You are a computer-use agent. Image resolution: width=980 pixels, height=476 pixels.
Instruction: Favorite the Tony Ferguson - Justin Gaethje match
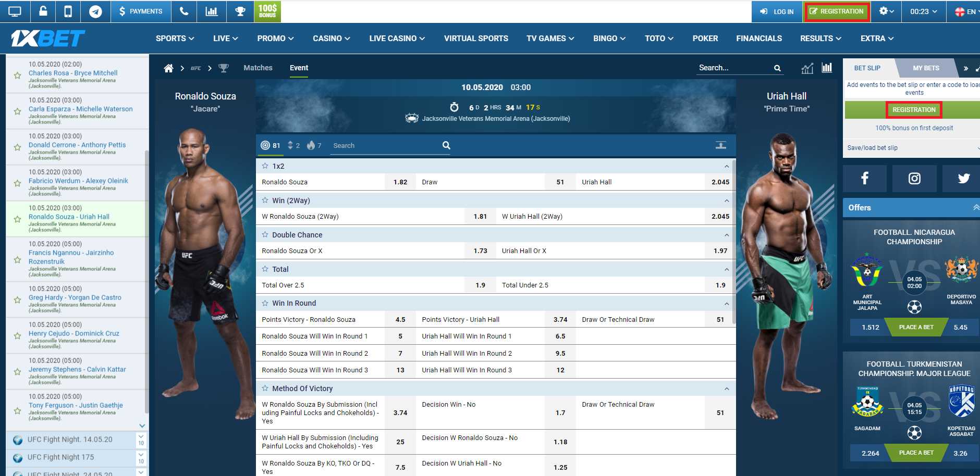(x=17, y=411)
